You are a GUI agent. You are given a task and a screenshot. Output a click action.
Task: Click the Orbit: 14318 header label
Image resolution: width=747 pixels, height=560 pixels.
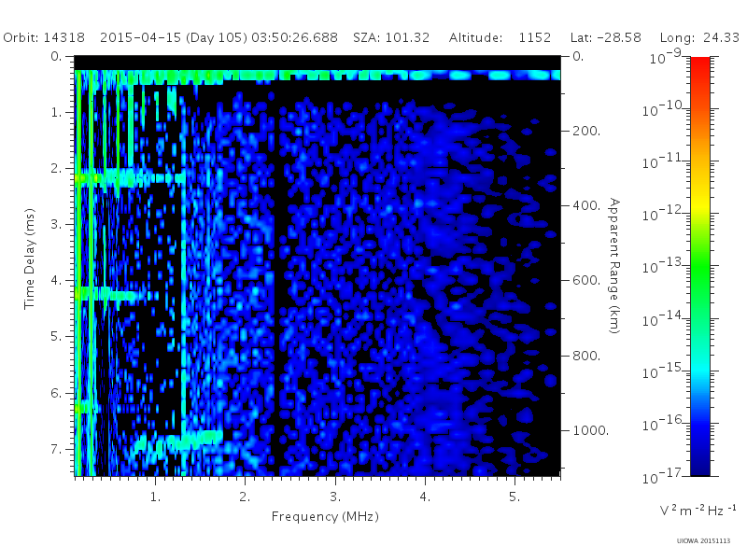pos(44,37)
